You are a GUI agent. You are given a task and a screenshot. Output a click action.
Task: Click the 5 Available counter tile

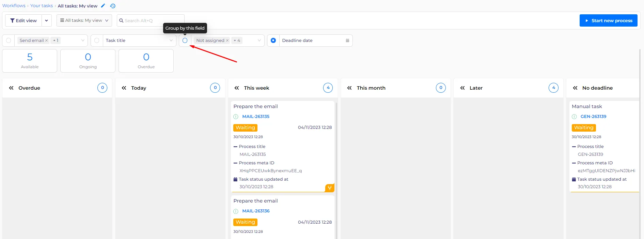[x=30, y=61]
